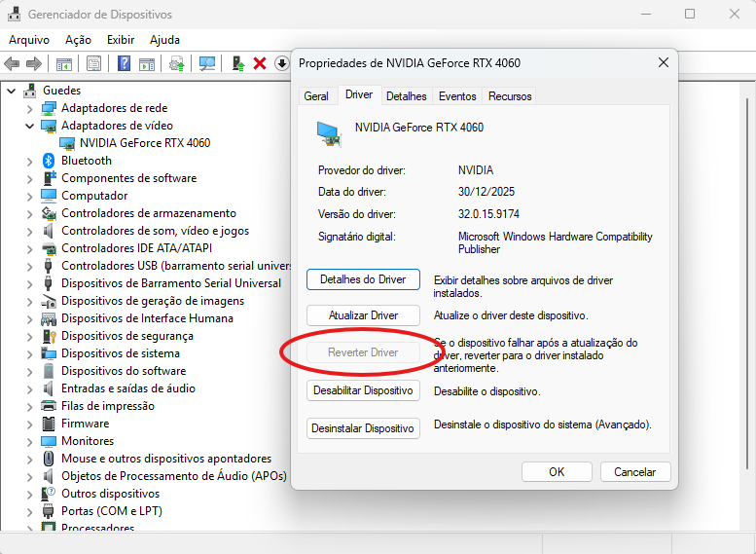The height and width of the screenshot is (554, 756).
Task: Open the Ajuda menu
Action: coord(164,40)
